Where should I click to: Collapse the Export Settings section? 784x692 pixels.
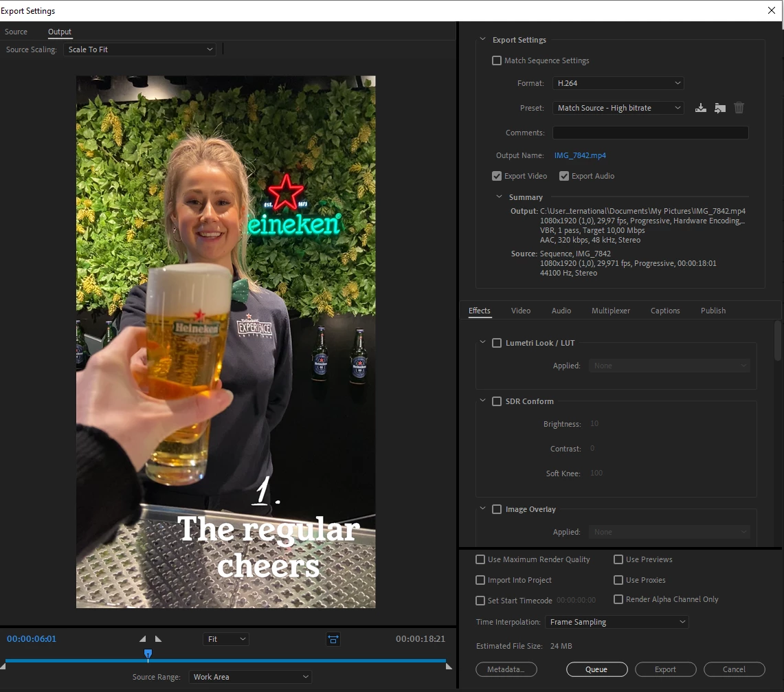tap(482, 39)
